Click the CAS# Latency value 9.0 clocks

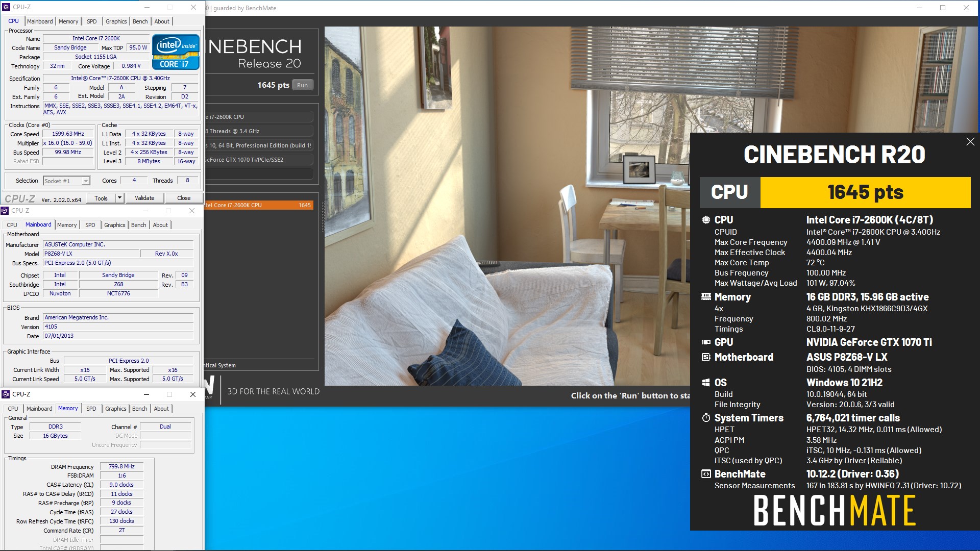[x=121, y=485]
